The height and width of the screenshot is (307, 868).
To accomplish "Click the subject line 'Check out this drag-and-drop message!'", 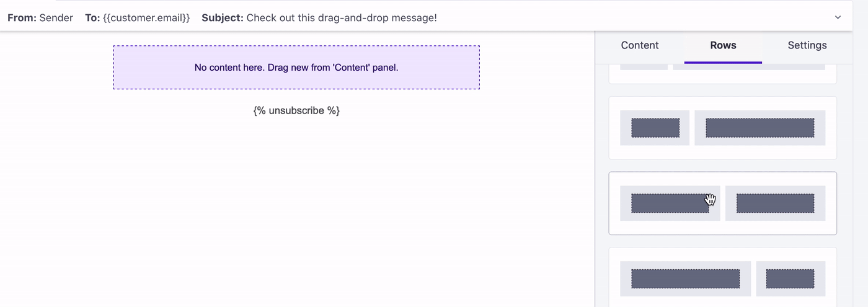I will point(341,18).
